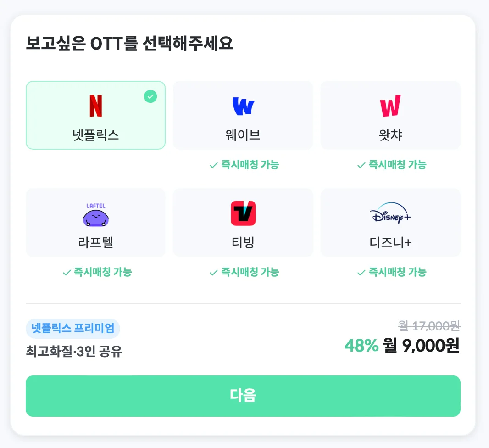This screenshot has height=448, width=489.
Task: Select the Tving (티빙) red logo icon
Action: 243,214
